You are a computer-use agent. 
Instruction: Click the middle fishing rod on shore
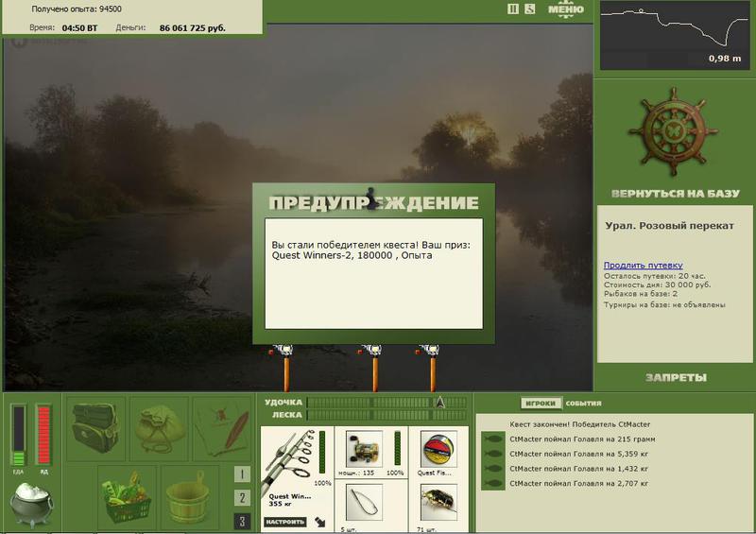(x=374, y=367)
